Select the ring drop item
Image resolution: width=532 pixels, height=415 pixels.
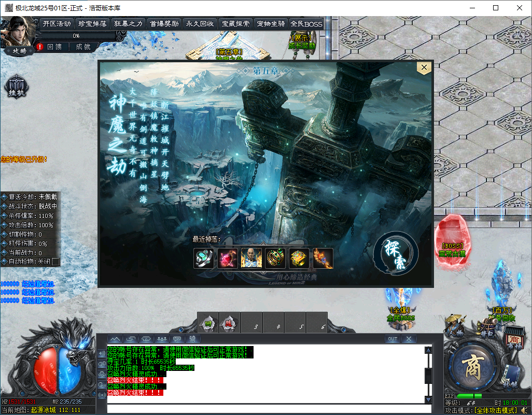(x=204, y=258)
